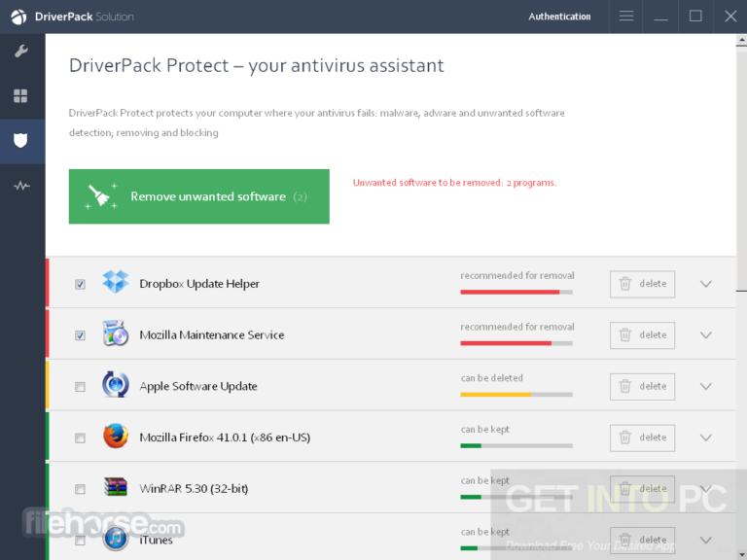Click 'can be deleted' status text

(x=491, y=378)
